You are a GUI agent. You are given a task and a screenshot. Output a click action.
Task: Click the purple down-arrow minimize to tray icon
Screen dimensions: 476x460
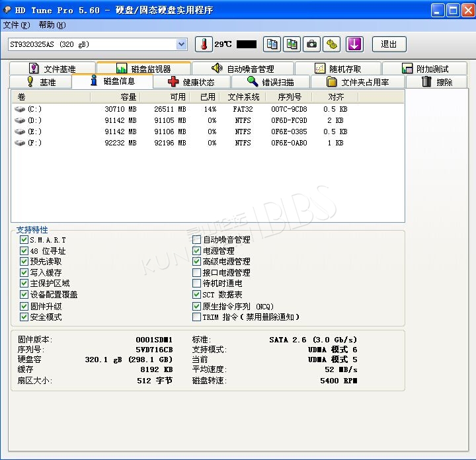coord(354,44)
